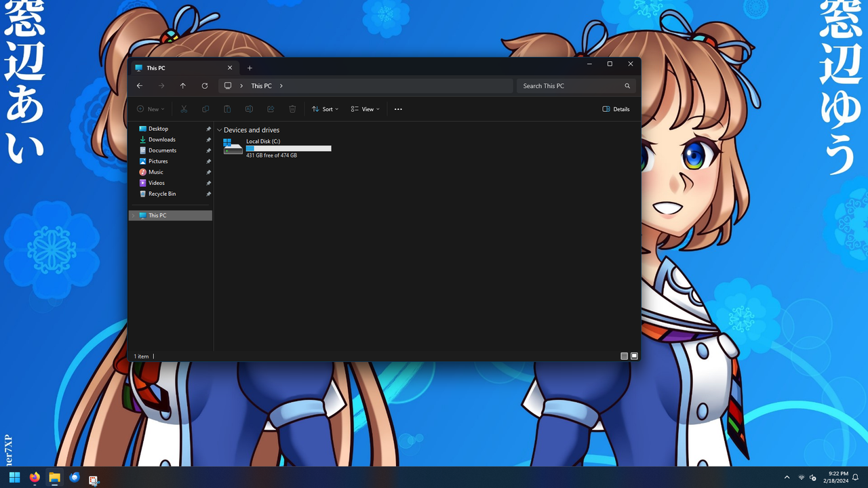Viewport: 868px width, 488px height.
Task: Click chevron before This PC in address bar
Action: tap(241, 86)
